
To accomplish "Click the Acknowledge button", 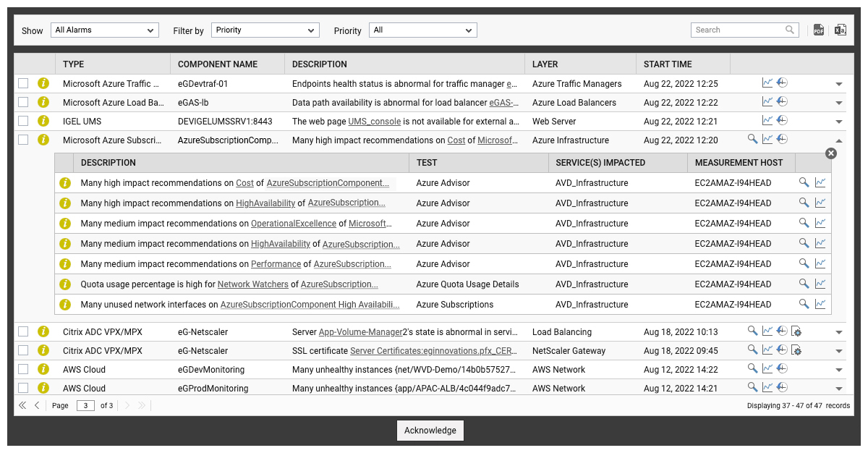I will pos(430,431).
